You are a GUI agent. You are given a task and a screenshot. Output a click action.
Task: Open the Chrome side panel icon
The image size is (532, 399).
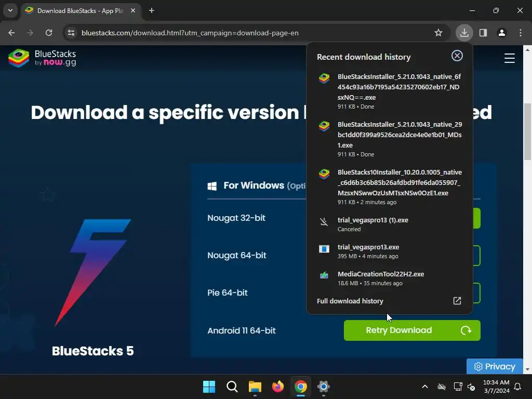click(483, 33)
